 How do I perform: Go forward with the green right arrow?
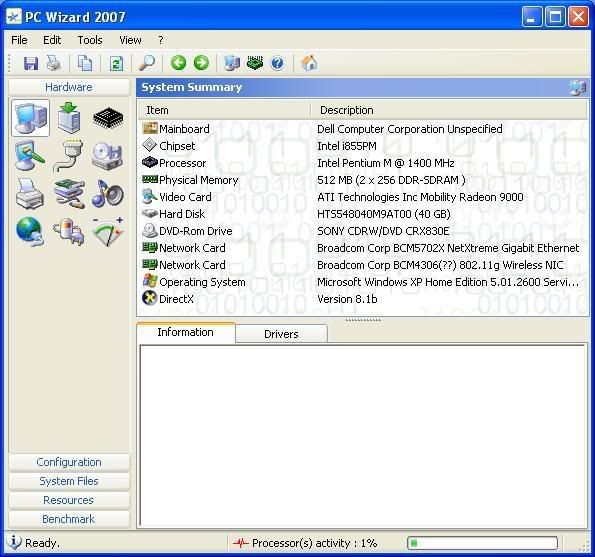click(201, 63)
